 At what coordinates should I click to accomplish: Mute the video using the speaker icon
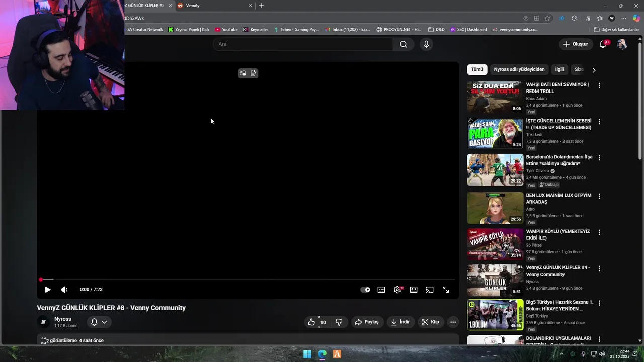pyautogui.click(x=64, y=290)
